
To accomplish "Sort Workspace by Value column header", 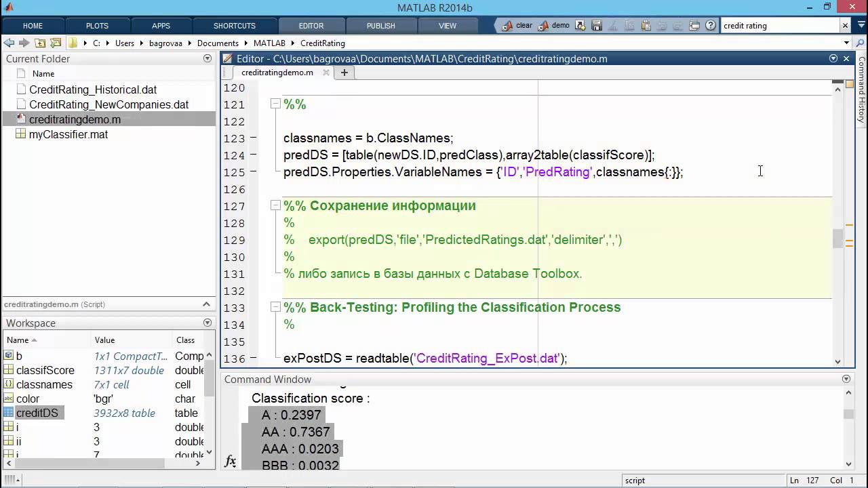I will tap(132, 340).
